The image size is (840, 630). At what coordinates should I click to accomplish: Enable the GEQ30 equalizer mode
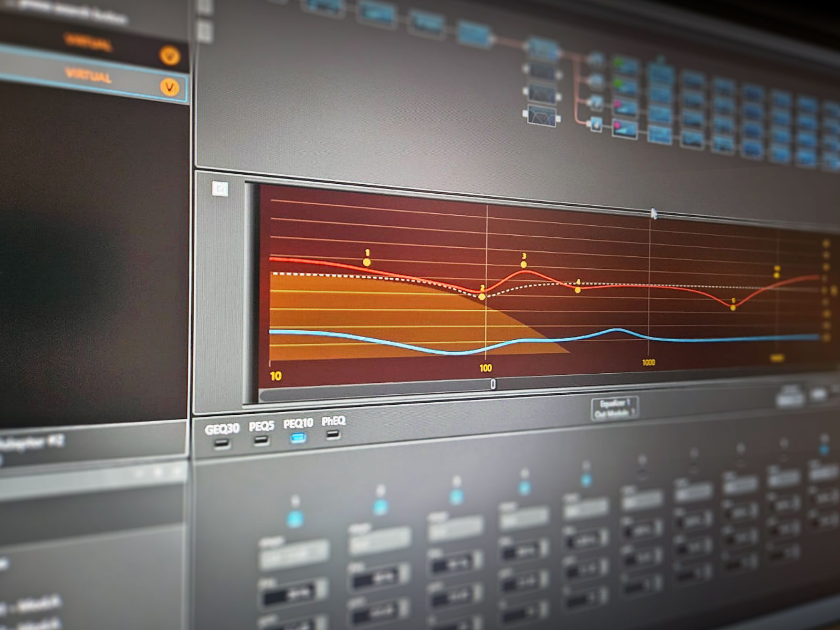click(x=222, y=444)
